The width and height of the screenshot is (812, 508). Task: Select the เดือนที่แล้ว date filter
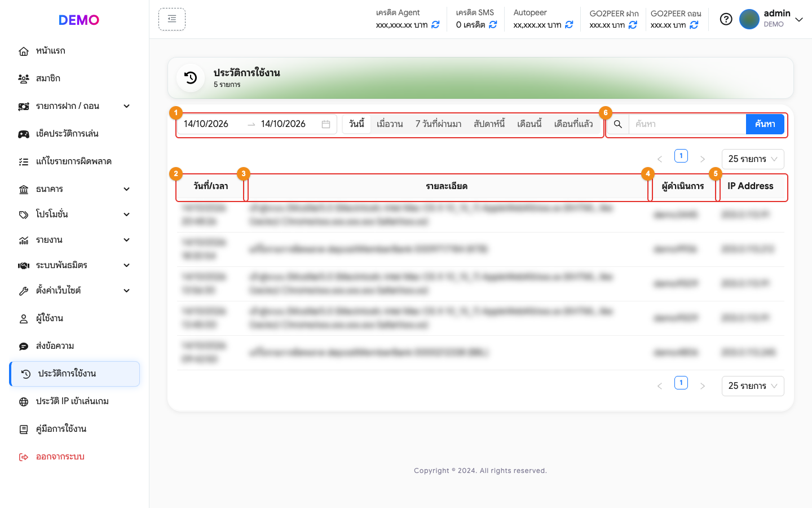pos(573,124)
